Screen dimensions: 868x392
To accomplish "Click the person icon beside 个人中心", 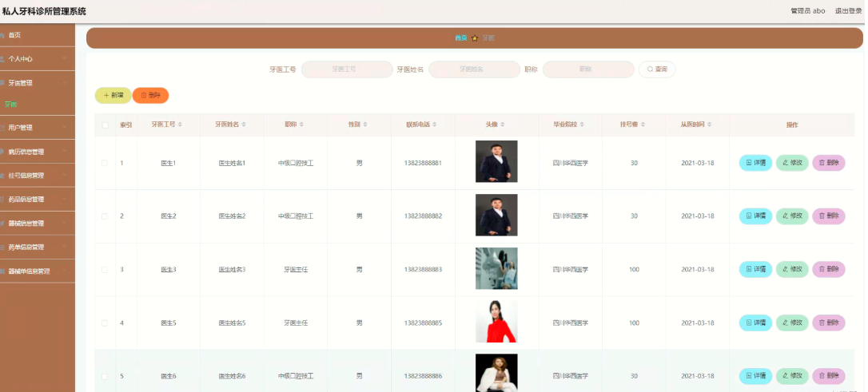I will point(2,58).
